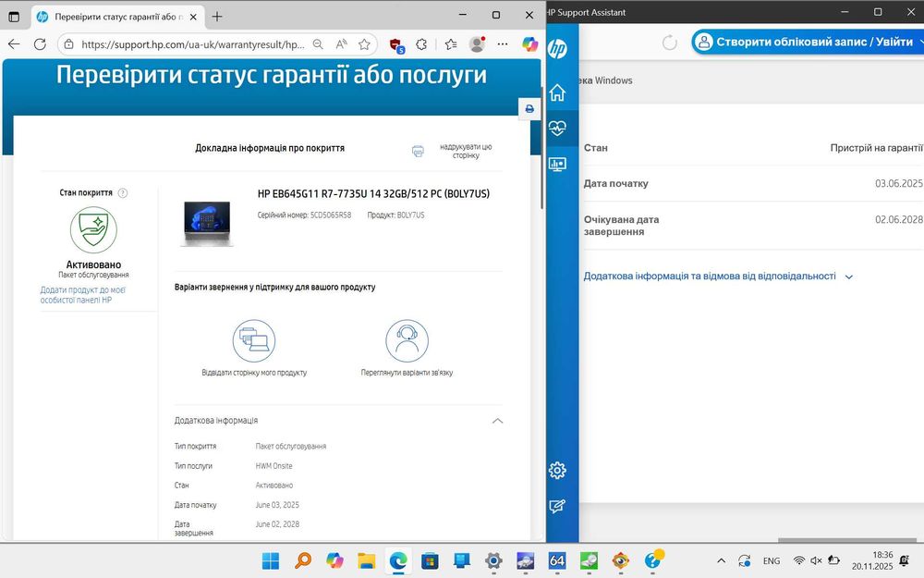Select serial number 5CD5065R58 text
The height and width of the screenshot is (578, 924).
pyautogui.click(x=331, y=215)
